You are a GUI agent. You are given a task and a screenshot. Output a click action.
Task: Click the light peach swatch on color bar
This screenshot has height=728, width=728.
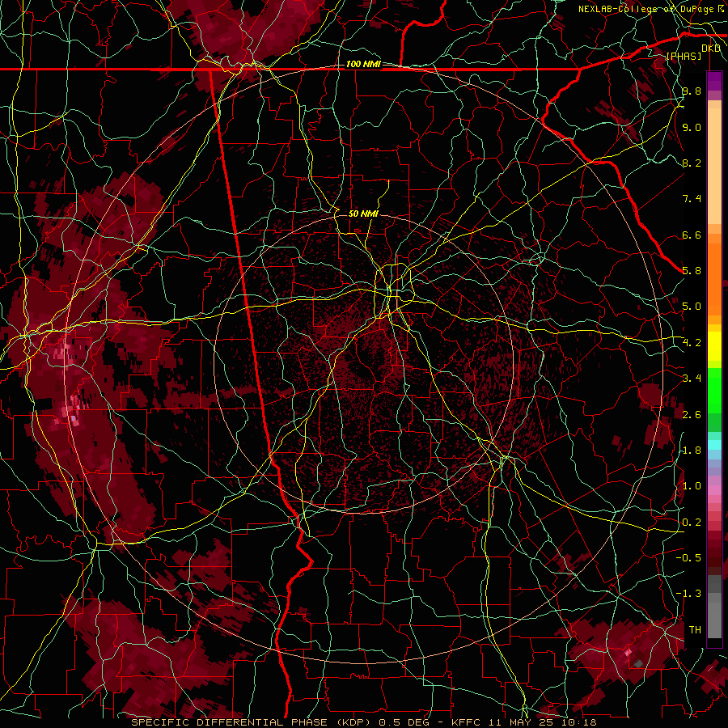pos(714,167)
